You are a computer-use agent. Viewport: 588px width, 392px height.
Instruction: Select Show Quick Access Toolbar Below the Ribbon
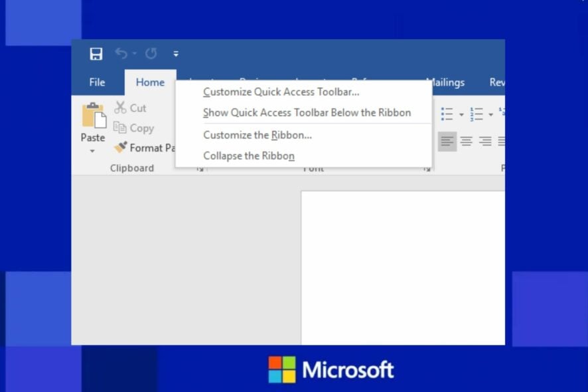(303, 113)
